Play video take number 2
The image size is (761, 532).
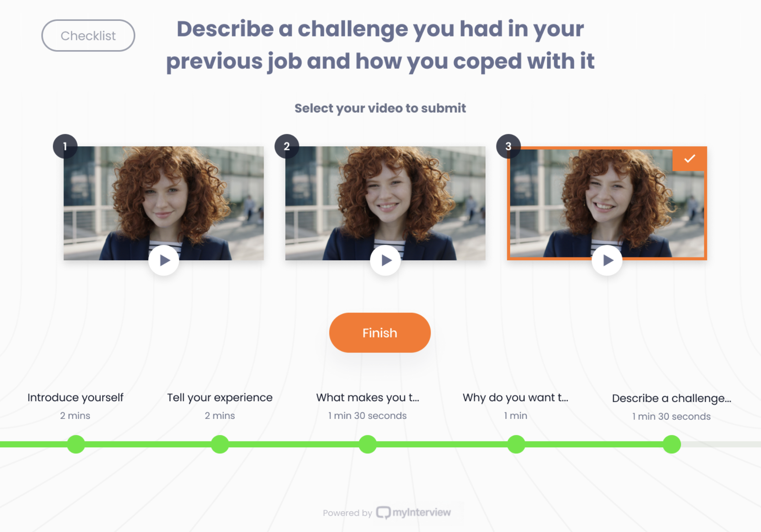coord(385,260)
